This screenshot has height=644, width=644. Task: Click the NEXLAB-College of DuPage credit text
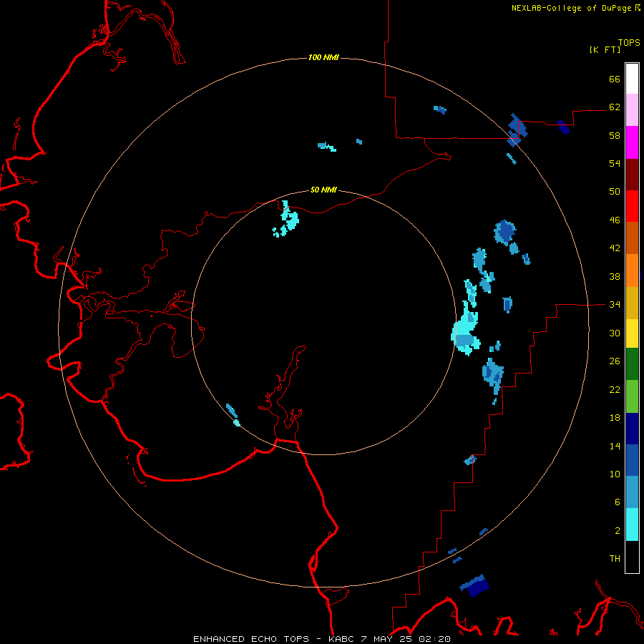[571, 8]
